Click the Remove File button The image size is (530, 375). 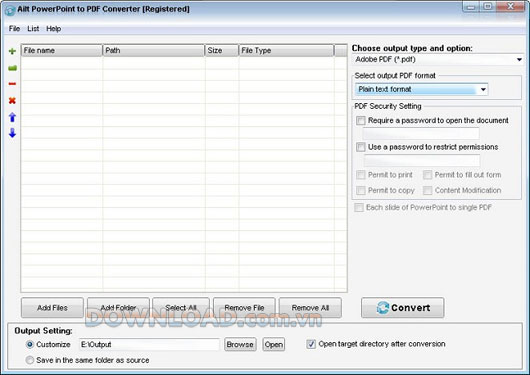244,308
